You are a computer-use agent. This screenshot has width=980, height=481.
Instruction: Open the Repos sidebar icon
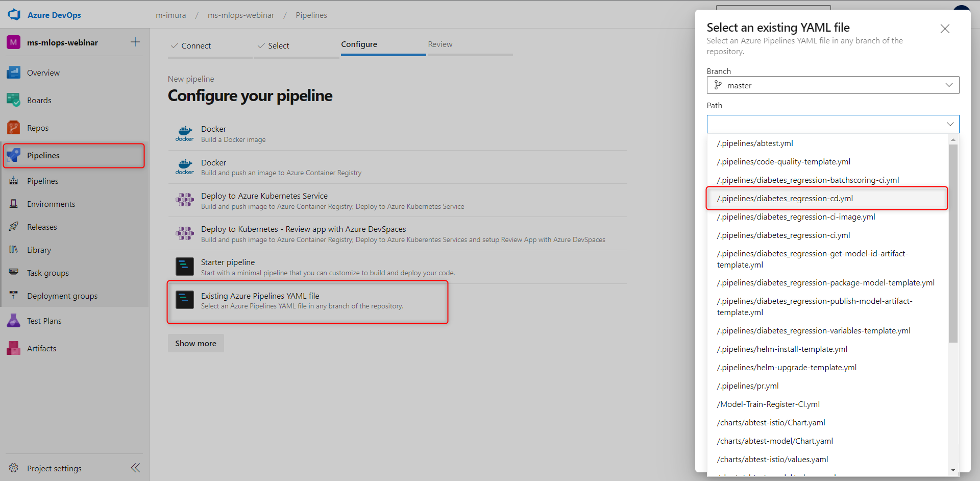tap(14, 128)
